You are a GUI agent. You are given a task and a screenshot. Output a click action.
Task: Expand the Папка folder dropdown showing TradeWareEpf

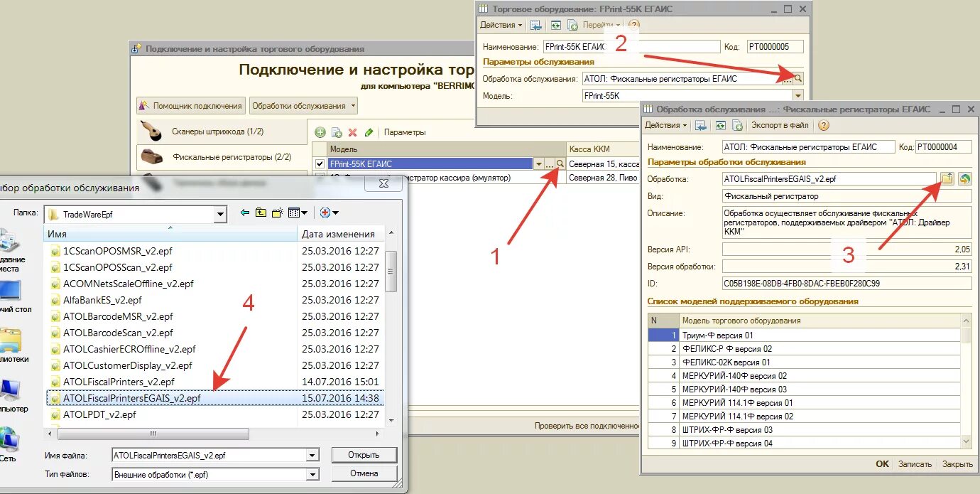tap(220, 214)
